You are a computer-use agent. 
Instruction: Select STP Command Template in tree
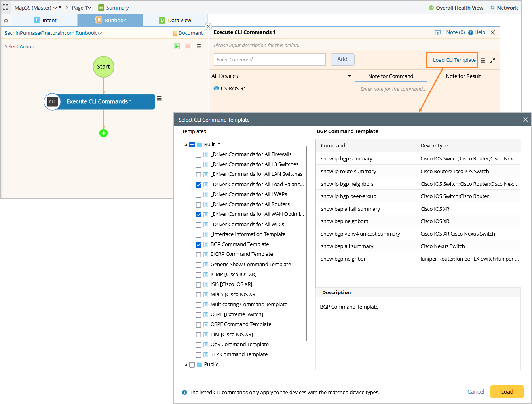point(239,354)
